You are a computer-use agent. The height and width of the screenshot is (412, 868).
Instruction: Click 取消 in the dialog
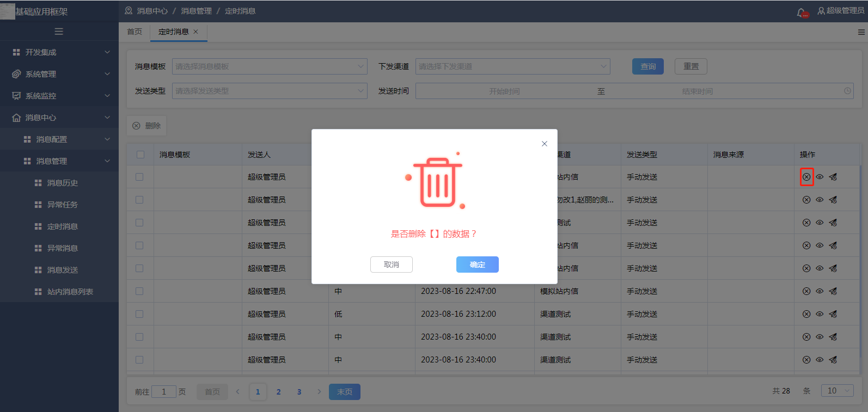point(392,265)
